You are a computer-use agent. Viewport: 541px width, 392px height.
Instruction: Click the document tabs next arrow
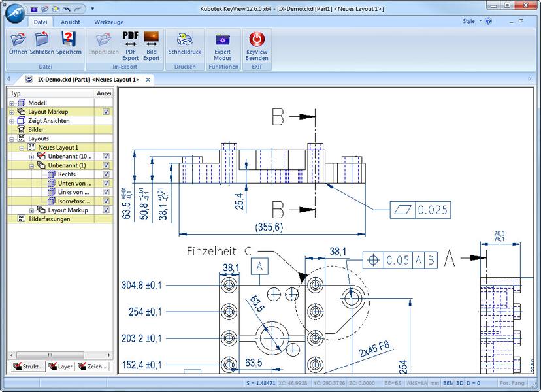pyautogui.click(x=530, y=79)
